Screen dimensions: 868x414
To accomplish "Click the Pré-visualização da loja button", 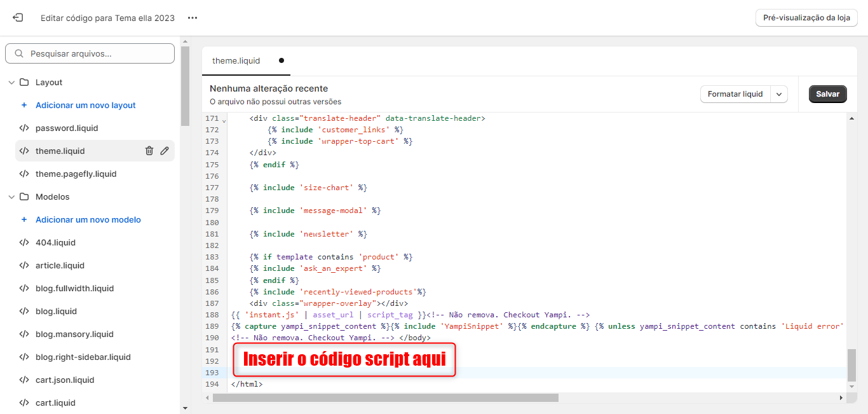I will coord(806,18).
